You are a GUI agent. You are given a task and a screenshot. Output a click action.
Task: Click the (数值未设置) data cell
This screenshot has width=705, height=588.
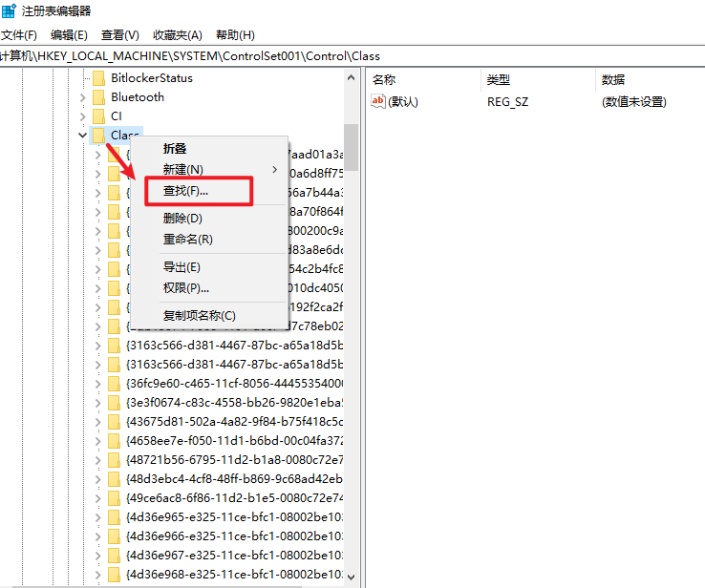tap(634, 102)
